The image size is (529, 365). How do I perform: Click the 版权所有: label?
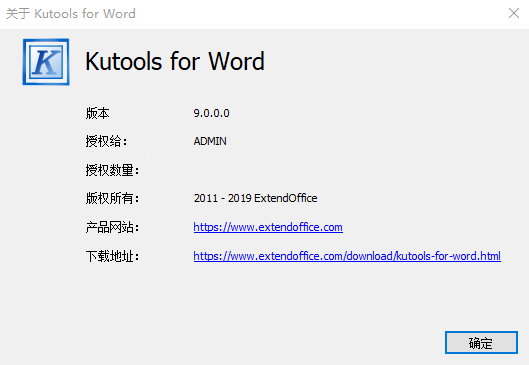tap(112, 198)
